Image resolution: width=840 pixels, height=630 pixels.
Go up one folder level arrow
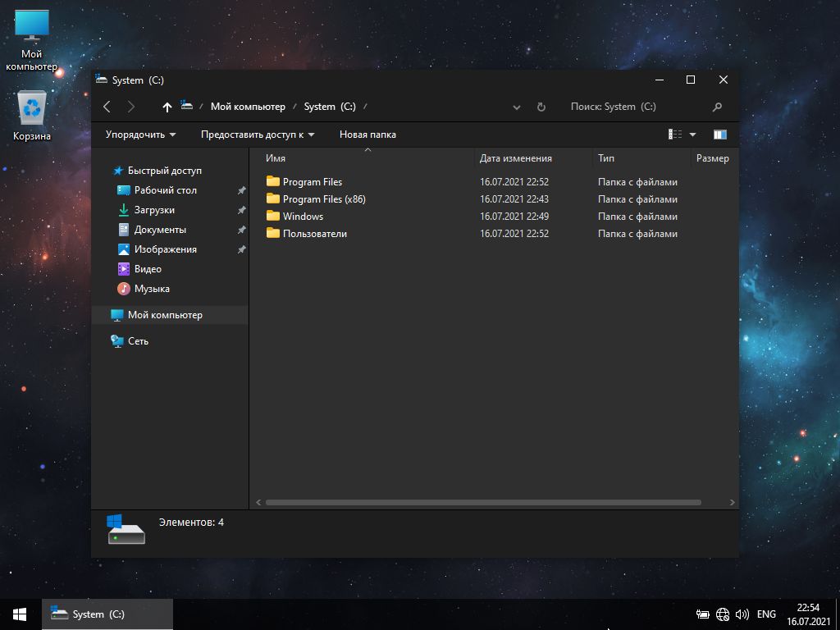[x=167, y=107]
